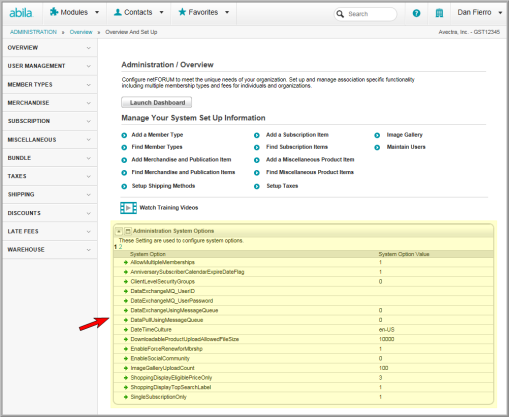Click the Launch Dashboard button
509x417 pixels.
(x=156, y=102)
